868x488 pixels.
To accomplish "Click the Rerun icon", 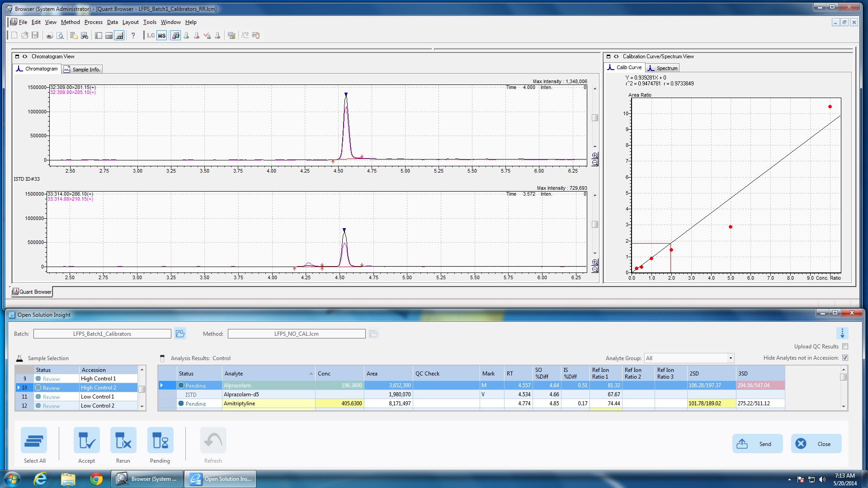I will click(x=123, y=441).
